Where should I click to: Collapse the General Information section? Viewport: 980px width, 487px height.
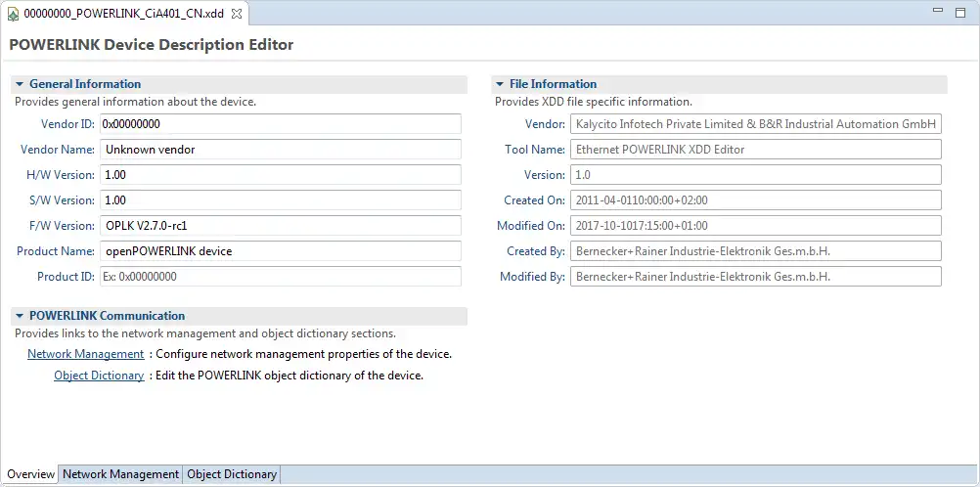click(x=20, y=84)
